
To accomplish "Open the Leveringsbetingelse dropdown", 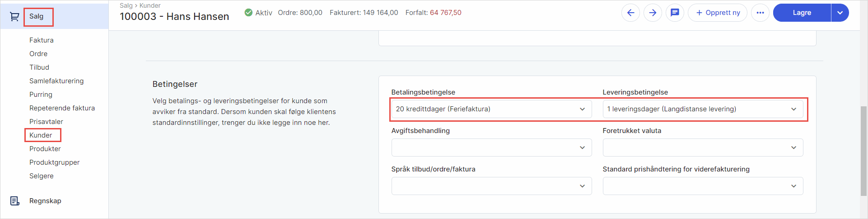I will click(702, 109).
